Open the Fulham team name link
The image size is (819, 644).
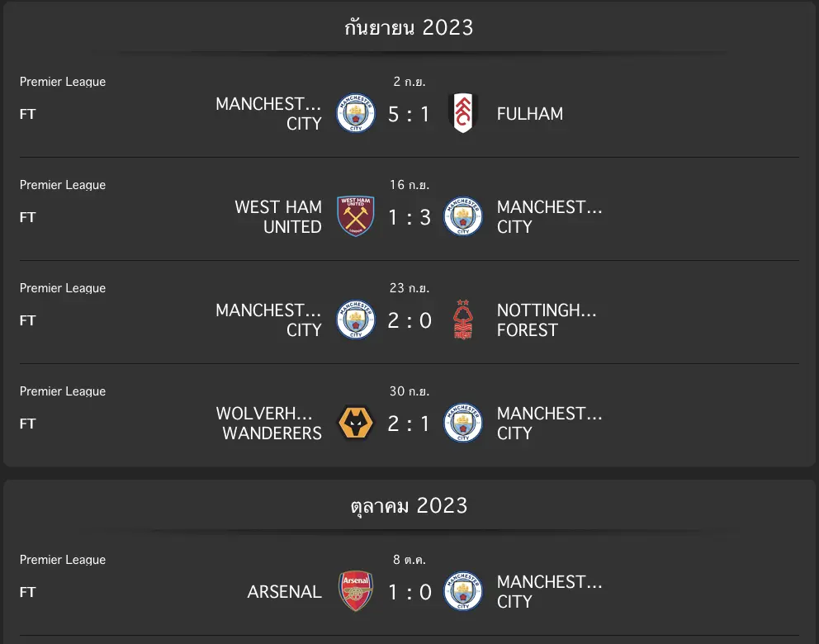pos(529,114)
